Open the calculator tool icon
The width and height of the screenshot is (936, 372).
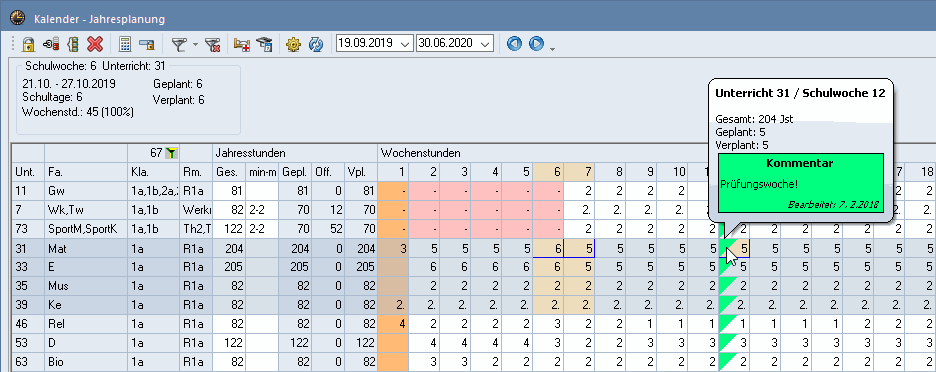pyautogui.click(x=125, y=44)
